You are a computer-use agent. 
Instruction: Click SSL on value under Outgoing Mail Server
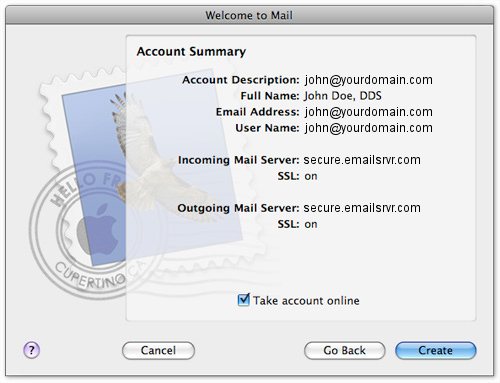click(311, 224)
